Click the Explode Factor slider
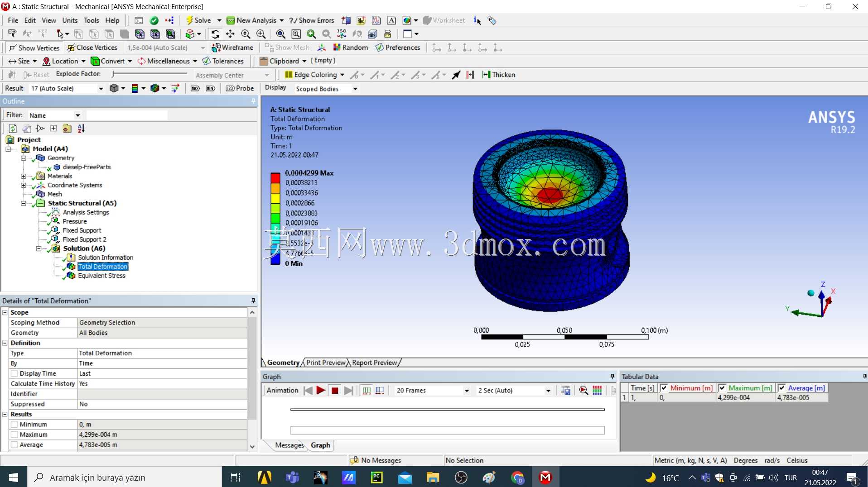 149,73
